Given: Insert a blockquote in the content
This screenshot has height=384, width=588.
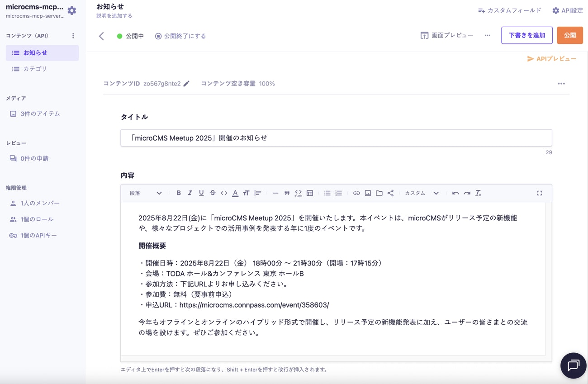Looking at the screenshot, I should tap(287, 193).
